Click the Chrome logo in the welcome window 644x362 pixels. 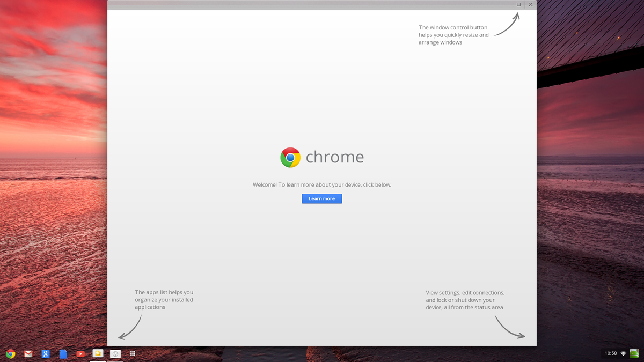[x=290, y=157]
